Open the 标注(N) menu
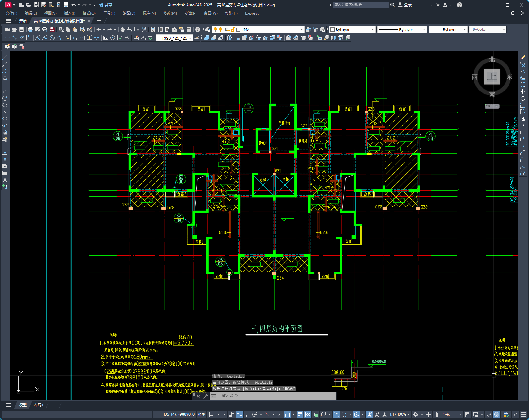529x420 pixels. point(149,13)
